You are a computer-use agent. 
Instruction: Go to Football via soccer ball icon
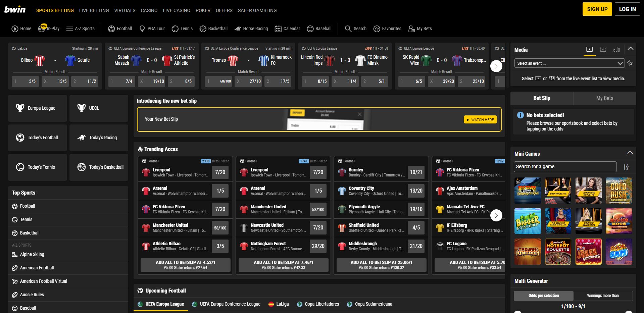(111, 29)
